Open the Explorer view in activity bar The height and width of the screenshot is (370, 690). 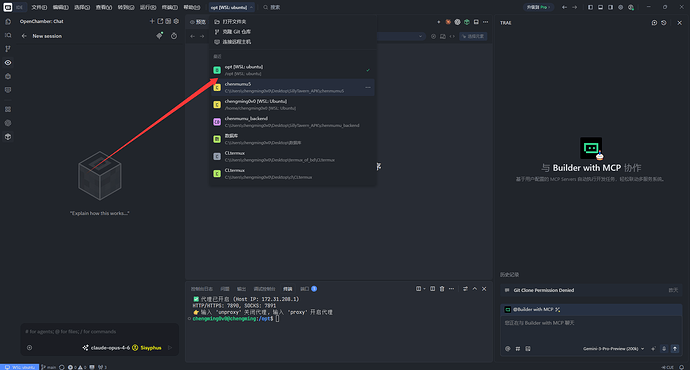[x=8, y=21]
